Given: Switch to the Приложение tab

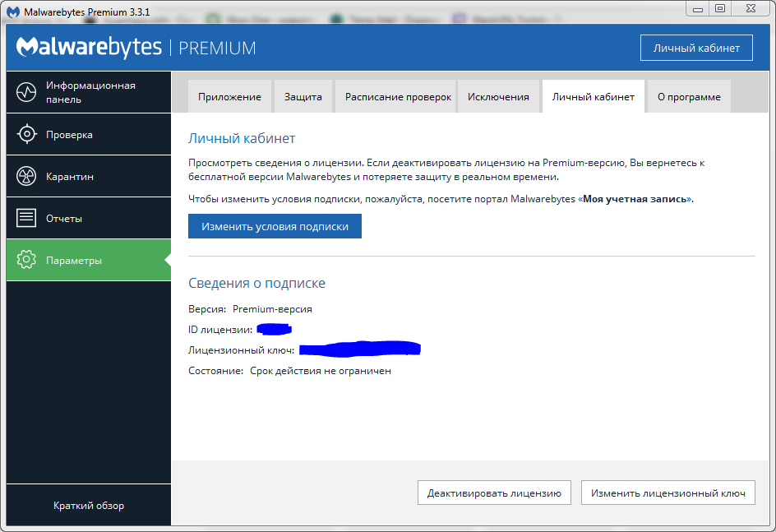Looking at the screenshot, I should (x=229, y=96).
